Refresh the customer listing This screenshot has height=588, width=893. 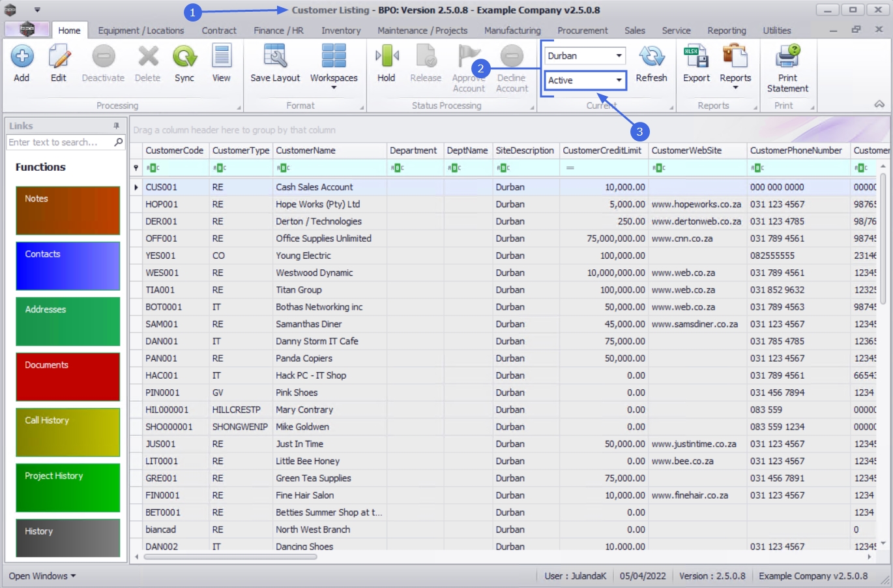[651, 58]
